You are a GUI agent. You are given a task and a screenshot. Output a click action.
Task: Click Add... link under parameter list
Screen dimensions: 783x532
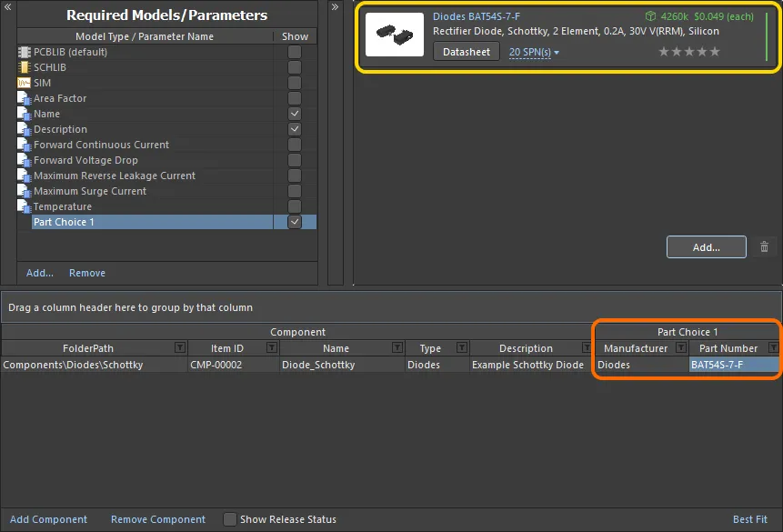click(x=40, y=273)
